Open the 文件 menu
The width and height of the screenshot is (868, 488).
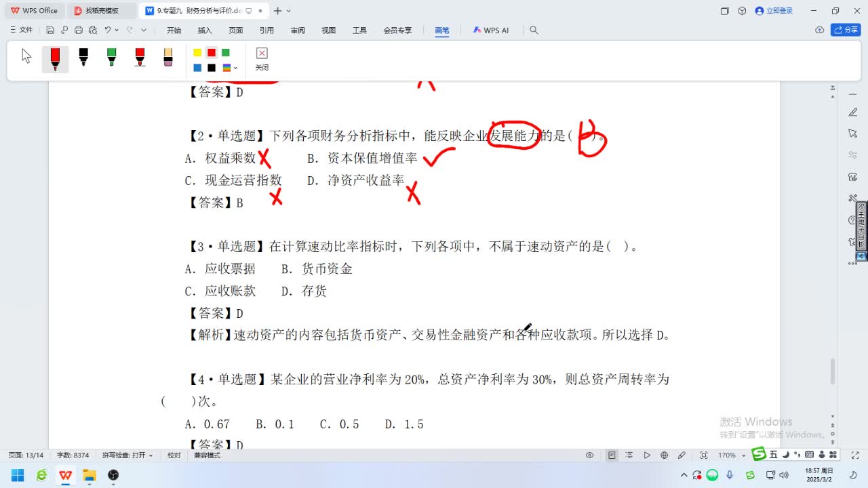click(22, 30)
